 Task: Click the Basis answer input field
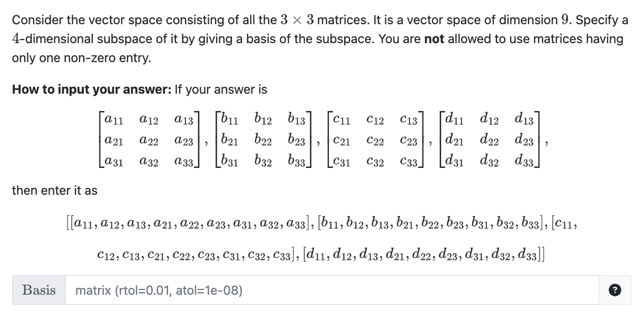click(332, 290)
